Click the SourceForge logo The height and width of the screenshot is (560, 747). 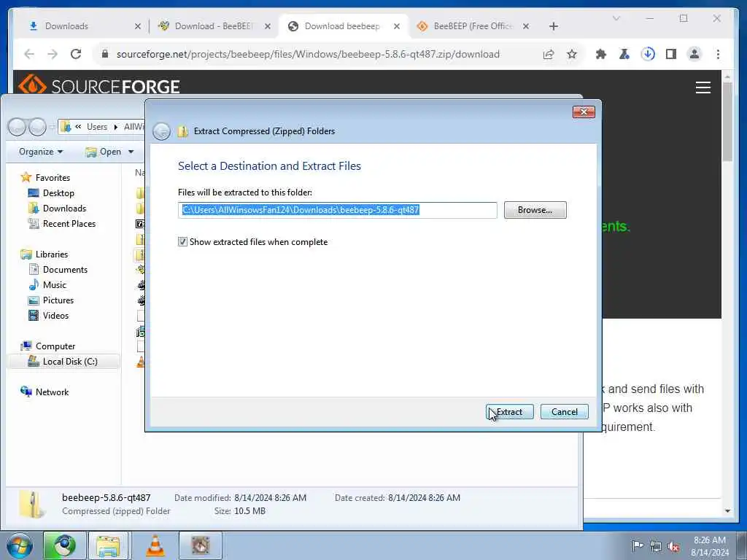point(99,86)
